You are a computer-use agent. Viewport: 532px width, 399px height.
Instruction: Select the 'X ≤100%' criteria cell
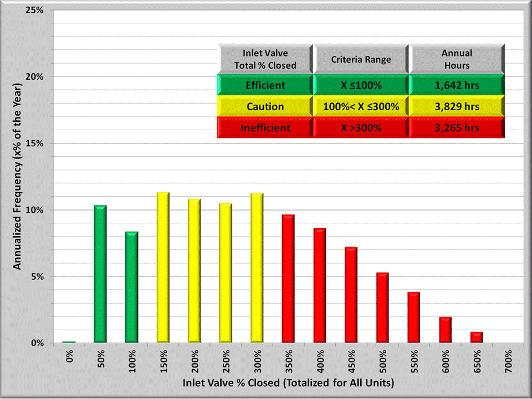[x=361, y=85]
